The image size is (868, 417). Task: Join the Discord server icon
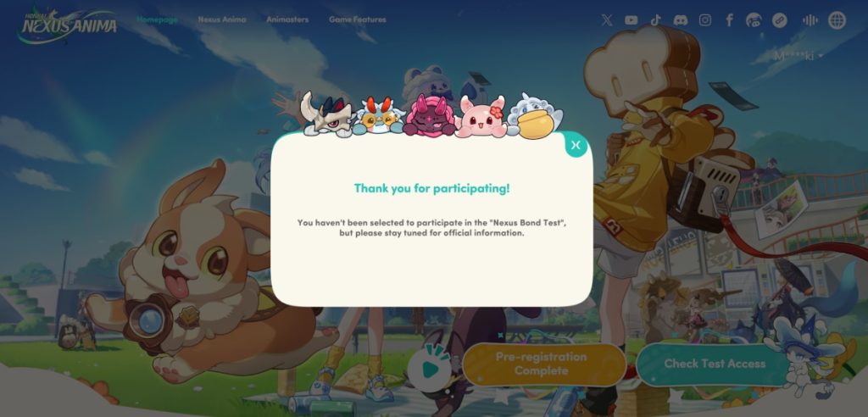point(681,20)
